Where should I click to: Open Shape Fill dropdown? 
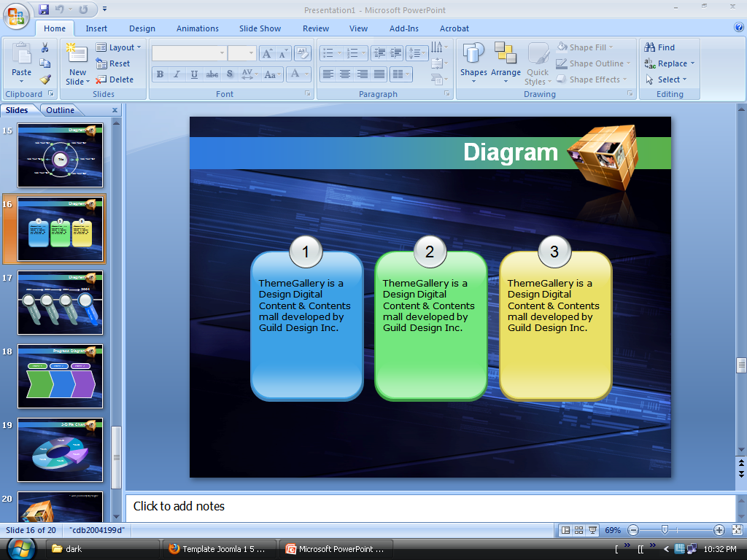(x=586, y=47)
